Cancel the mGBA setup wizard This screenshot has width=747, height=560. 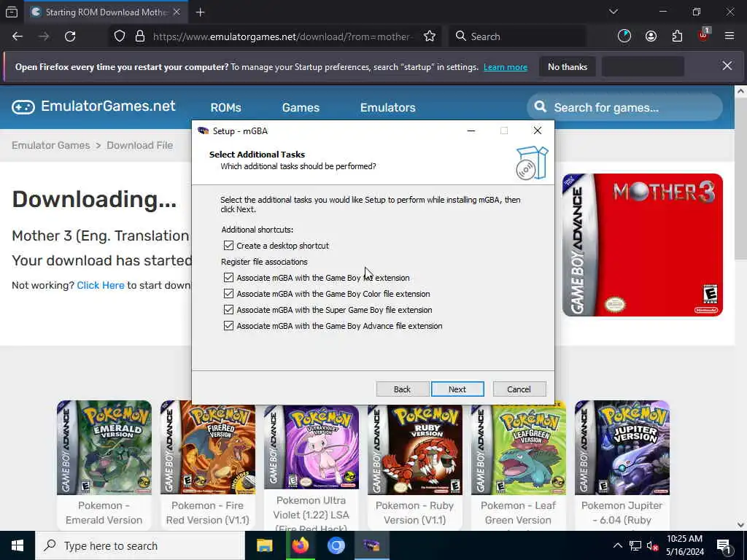tap(519, 389)
